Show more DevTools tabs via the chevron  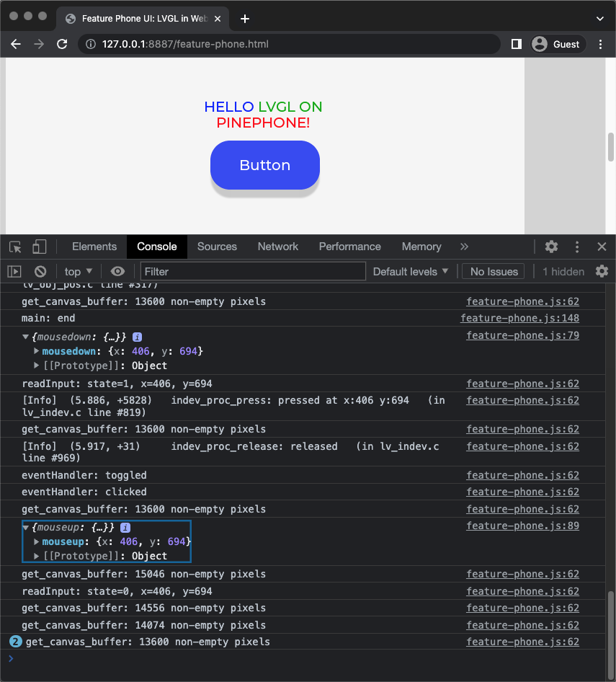pos(464,247)
